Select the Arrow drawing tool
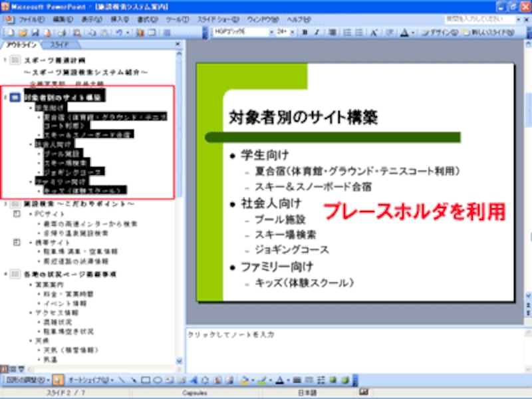This screenshot has height=399, width=532. tap(134, 380)
